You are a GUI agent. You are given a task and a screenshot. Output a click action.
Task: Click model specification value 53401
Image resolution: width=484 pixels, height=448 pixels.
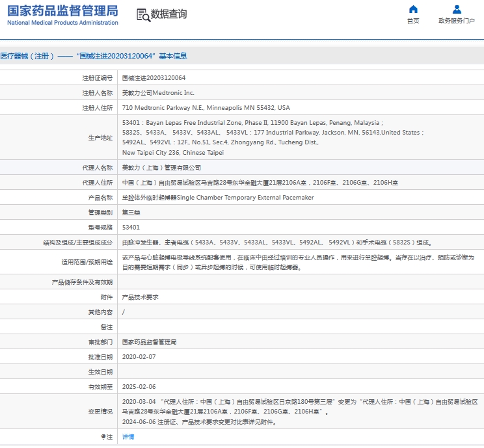[131, 228]
